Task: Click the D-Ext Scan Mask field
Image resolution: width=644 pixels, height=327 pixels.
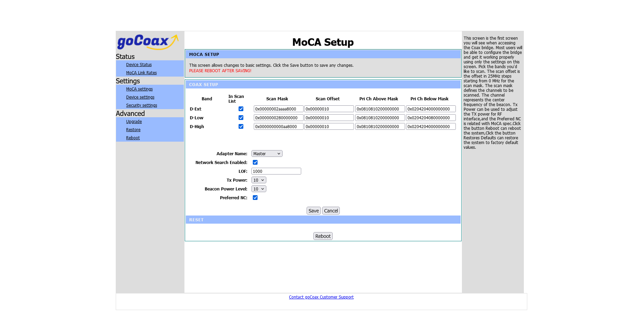Action: tap(279, 109)
